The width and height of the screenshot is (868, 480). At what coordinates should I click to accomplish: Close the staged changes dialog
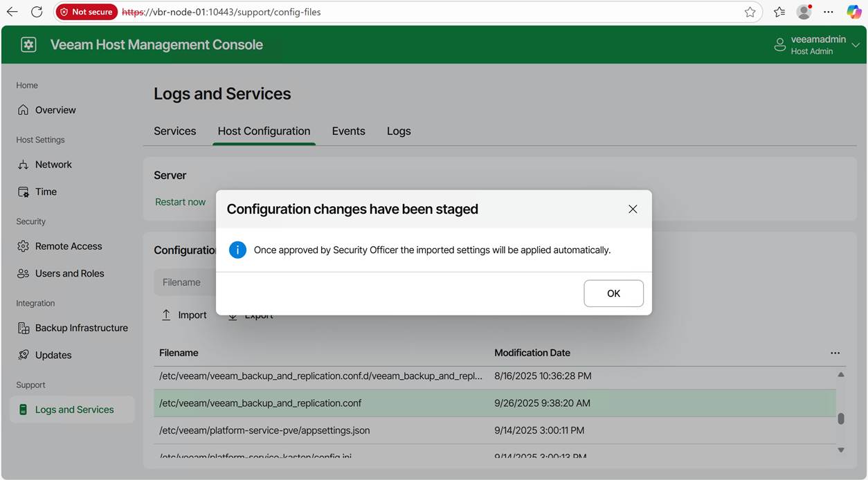[x=632, y=209]
